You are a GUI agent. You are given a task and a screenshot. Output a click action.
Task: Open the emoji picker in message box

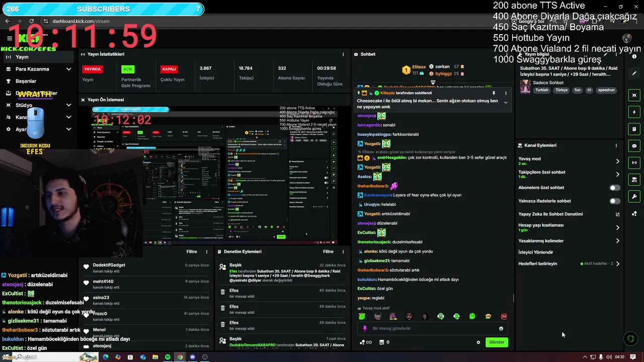pos(501,328)
